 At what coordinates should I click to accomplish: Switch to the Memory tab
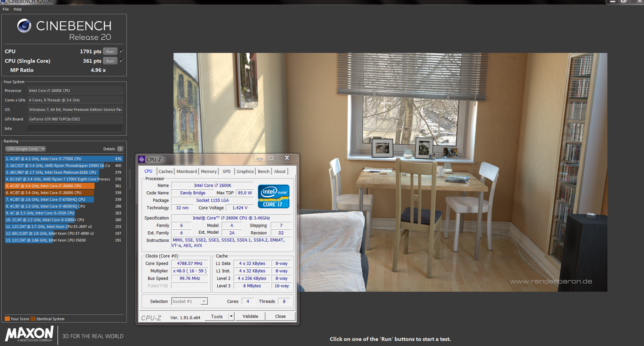point(208,172)
